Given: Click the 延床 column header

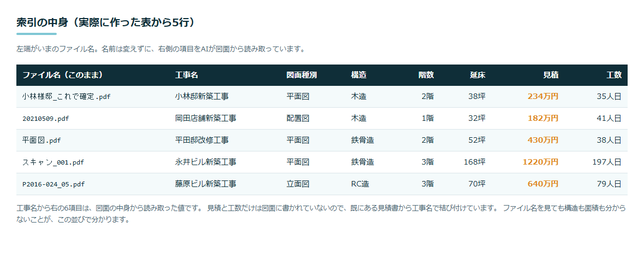Looking at the screenshot, I should pyautogui.click(x=478, y=75).
